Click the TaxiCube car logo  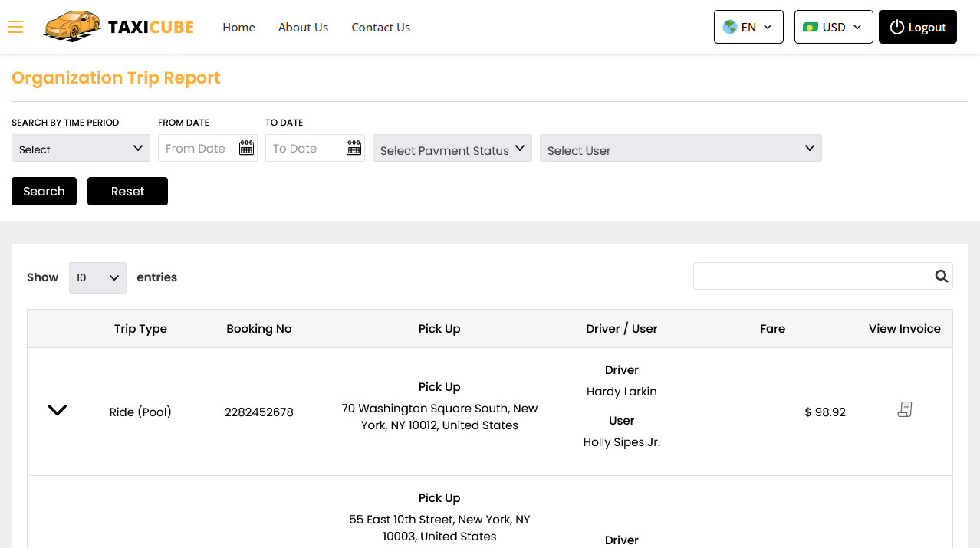(x=72, y=27)
